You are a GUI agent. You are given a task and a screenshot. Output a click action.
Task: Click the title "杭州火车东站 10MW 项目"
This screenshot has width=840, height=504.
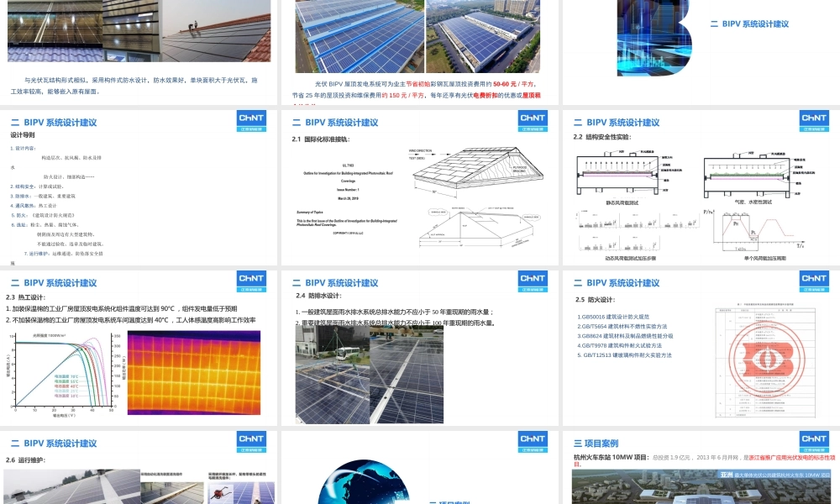point(611,458)
